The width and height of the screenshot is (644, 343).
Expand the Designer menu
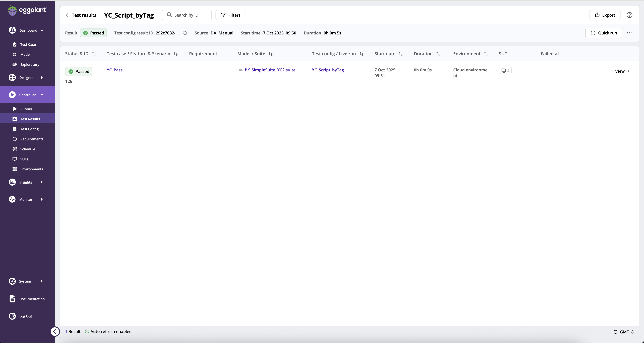[26, 78]
